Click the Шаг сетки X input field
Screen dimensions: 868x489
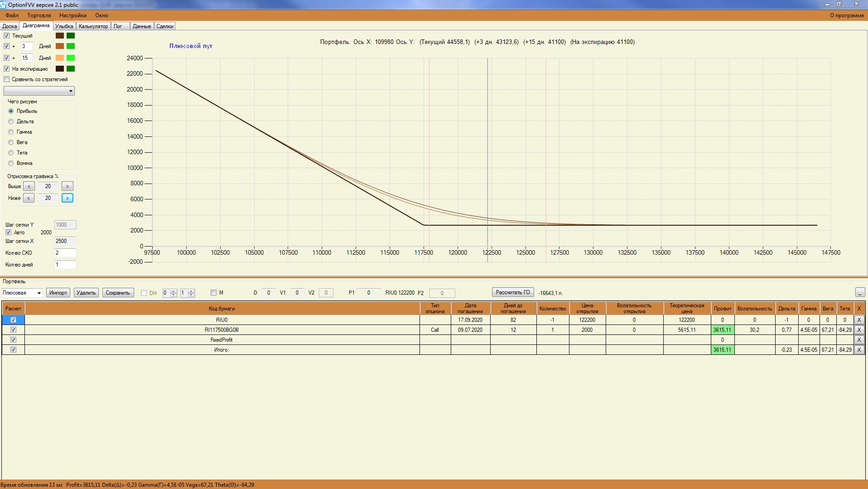[65, 241]
